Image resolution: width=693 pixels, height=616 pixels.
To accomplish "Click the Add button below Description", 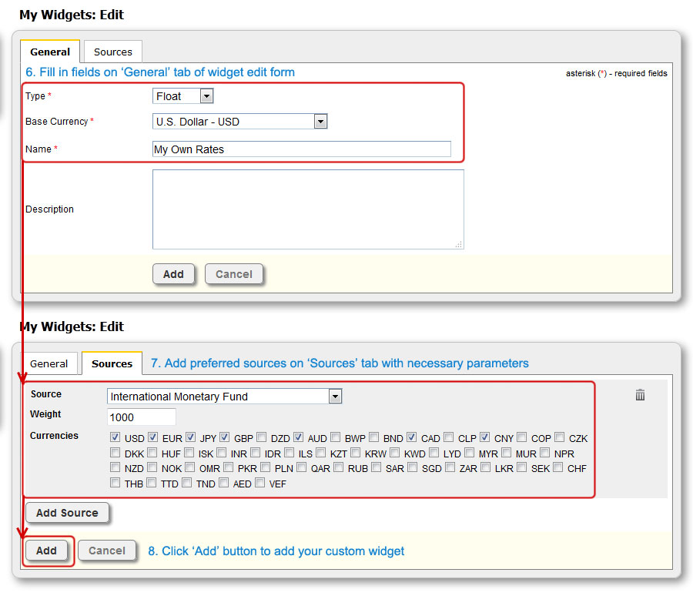I will pyautogui.click(x=173, y=274).
